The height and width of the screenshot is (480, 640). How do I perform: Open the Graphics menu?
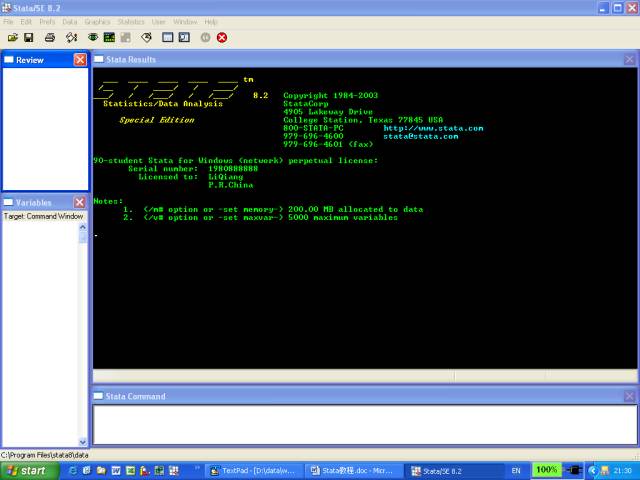[97, 22]
